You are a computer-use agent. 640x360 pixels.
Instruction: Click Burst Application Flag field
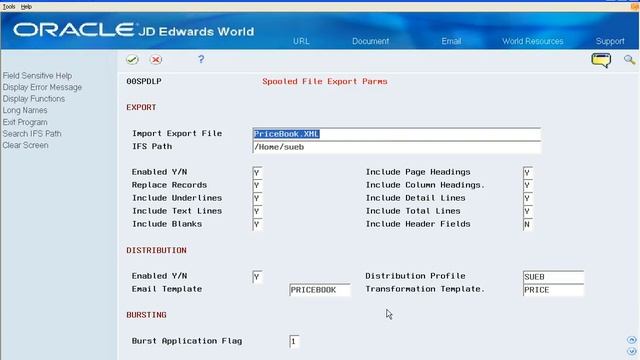coord(294,341)
